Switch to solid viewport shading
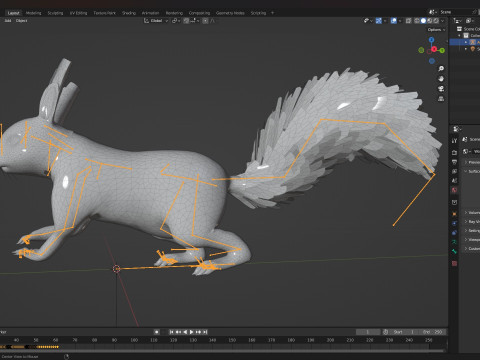480x360 pixels. [423, 21]
